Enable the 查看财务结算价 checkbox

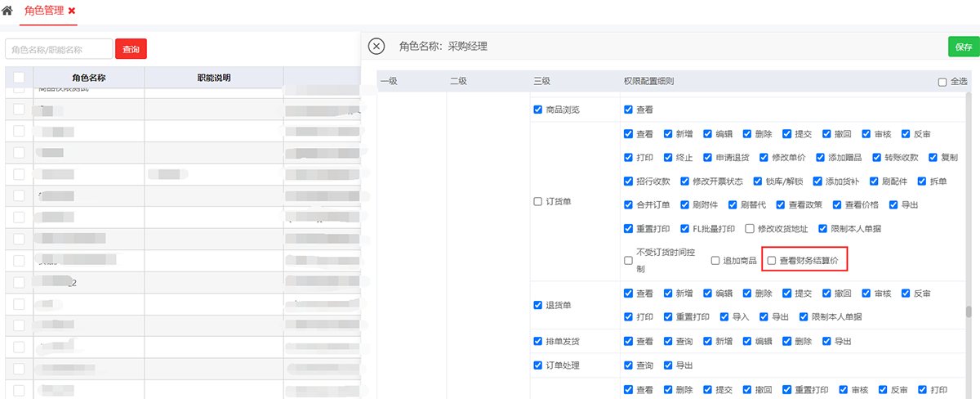[772, 261]
